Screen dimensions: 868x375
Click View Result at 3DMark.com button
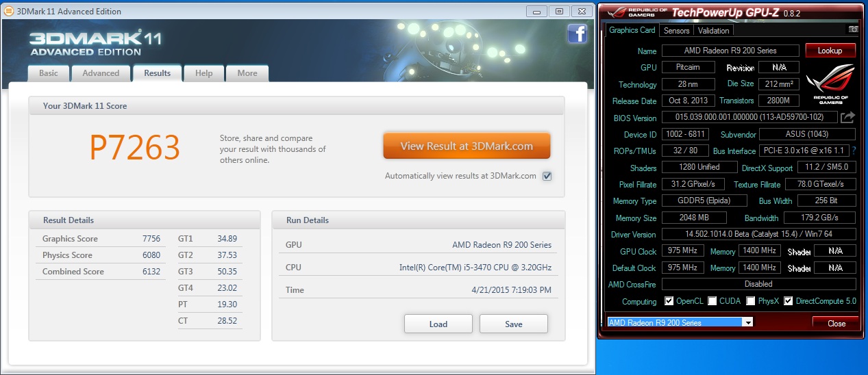click(467, 146)
